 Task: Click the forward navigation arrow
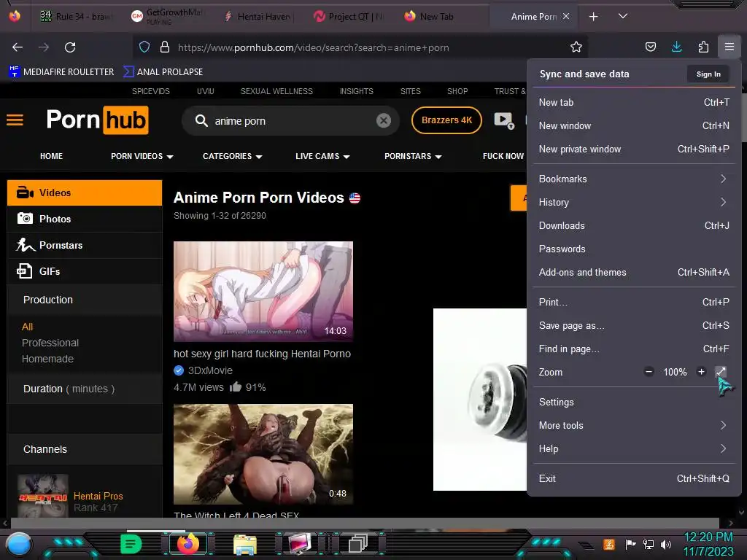[x=44, y=47]
